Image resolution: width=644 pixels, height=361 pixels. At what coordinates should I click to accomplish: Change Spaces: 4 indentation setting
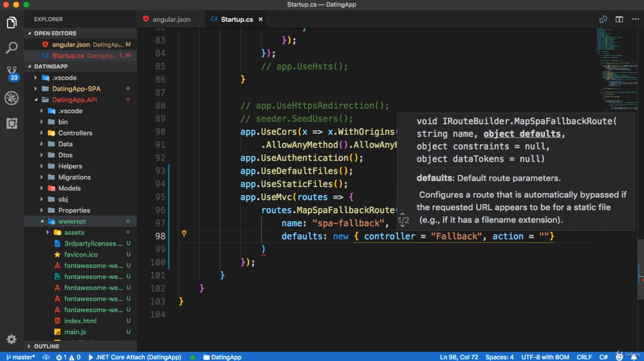(500, 357)
